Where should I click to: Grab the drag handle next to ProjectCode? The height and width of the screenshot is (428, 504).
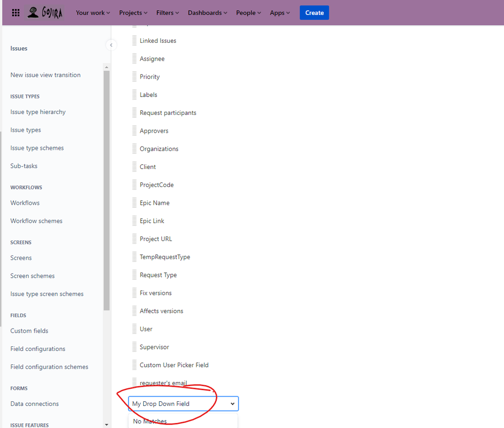click(x=134, y=185)
